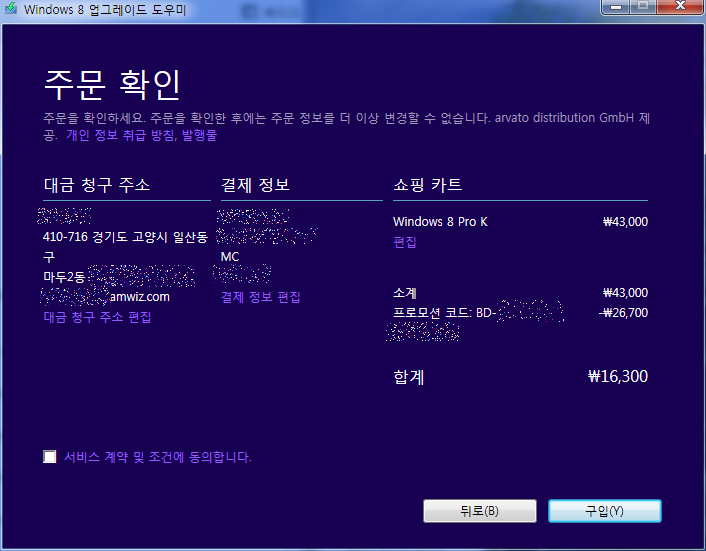706x551 pixels.
Task: Click the 합계 total amount ₩16,300
Action: (618, 378)
